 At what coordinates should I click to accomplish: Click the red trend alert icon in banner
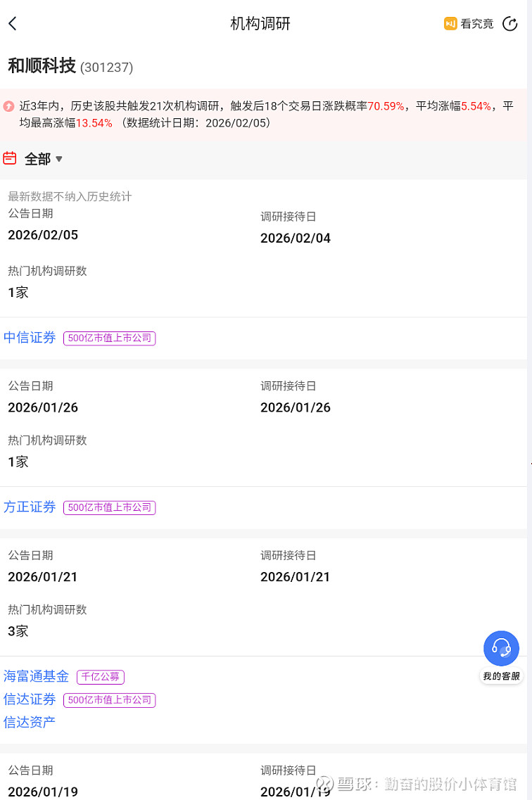click(8, 106)
